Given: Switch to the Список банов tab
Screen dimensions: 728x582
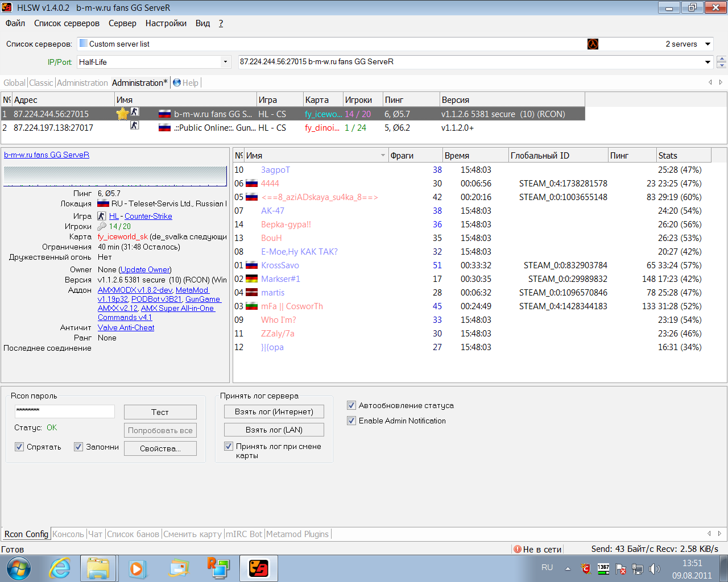Looking at the screenshot, I should [x=133, y=534].
